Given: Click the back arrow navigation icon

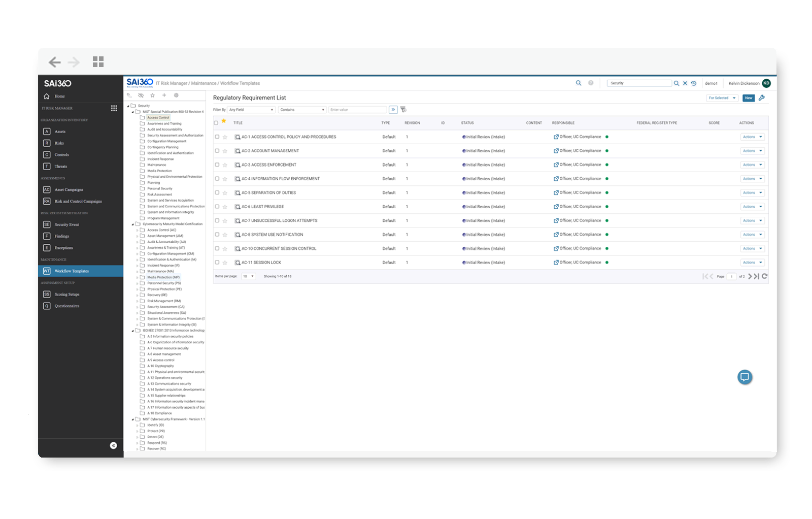Looking at the screenshot, I should pyautogui.click(x=55, y=62).
